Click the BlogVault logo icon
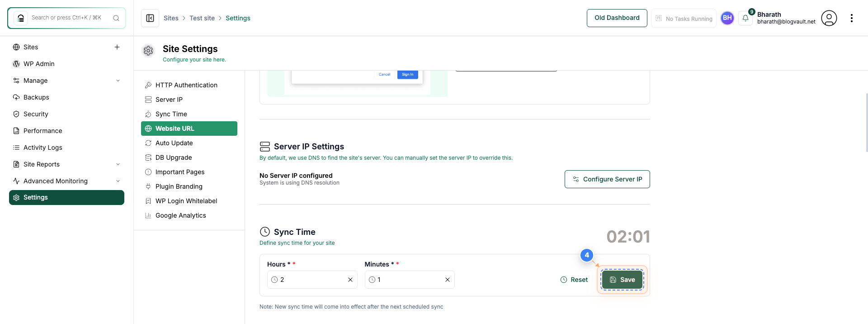 (21, 18)
